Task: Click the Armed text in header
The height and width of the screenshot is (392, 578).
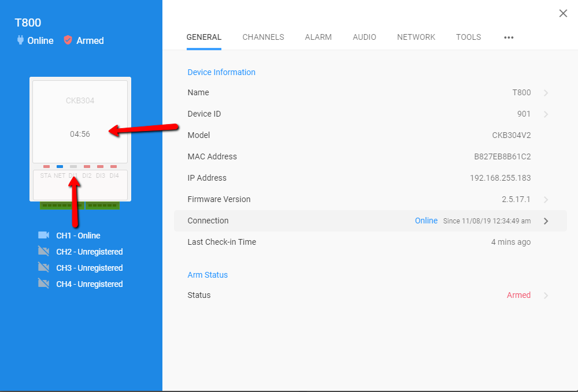Action: coord(90,40)
